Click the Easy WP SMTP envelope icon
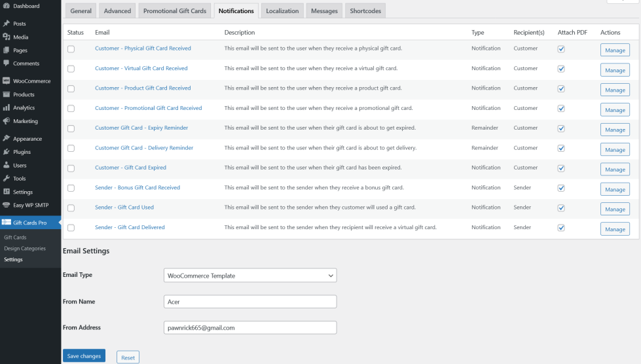Screen dimensions: 641x364 point(7,205)
